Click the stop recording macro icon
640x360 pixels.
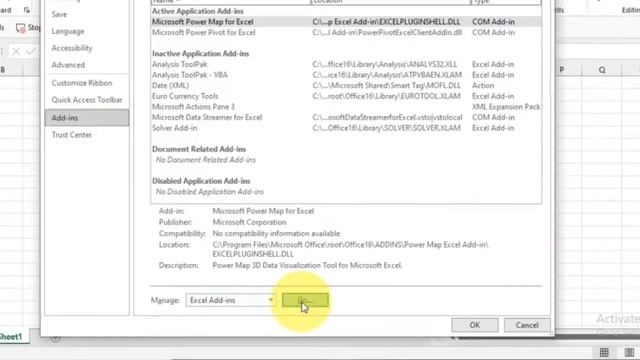(20, 28)
